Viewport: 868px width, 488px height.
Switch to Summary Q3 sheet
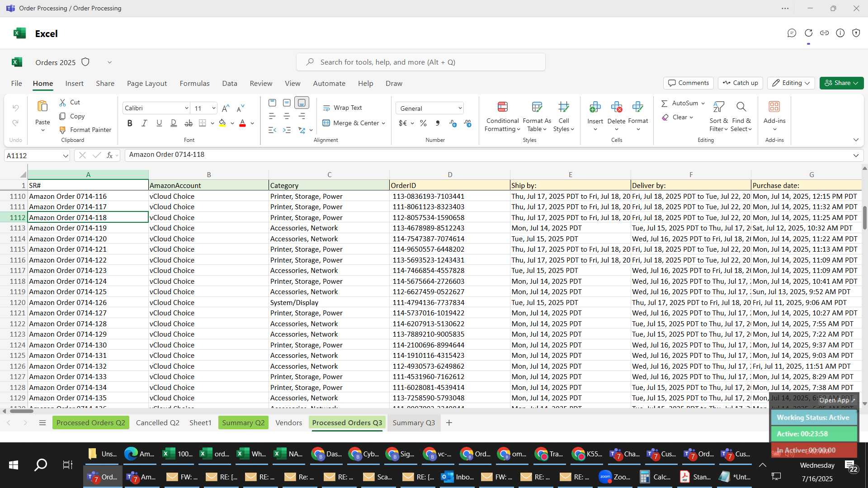click(x=414, y=422)
